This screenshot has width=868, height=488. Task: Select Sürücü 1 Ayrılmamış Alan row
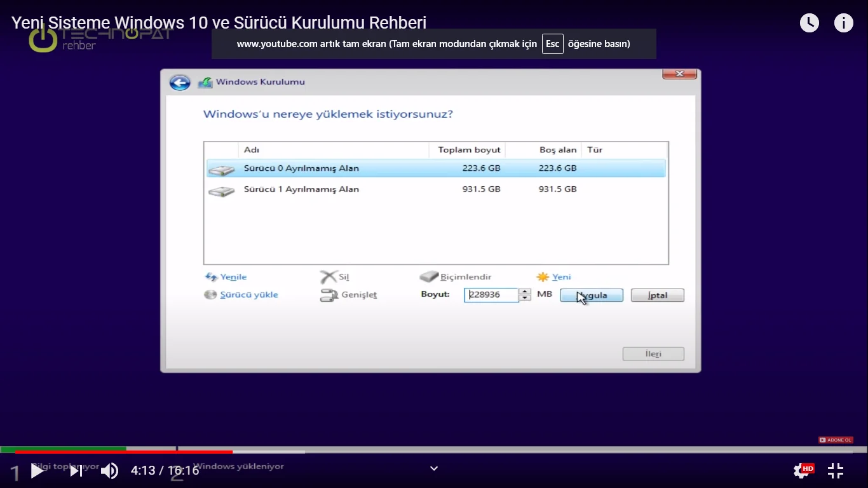[x=436, y=189]
